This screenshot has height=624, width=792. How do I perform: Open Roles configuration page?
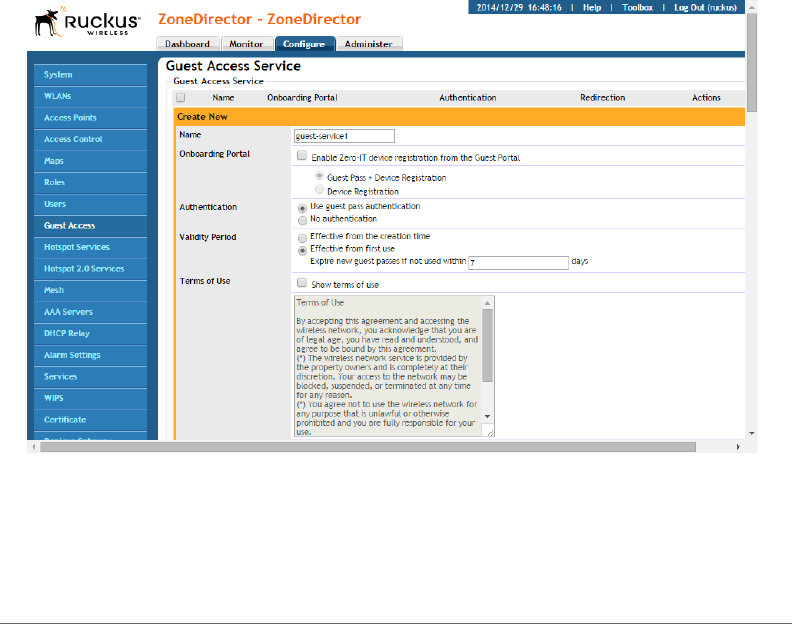pyautogui.click(x=90, y=182)
